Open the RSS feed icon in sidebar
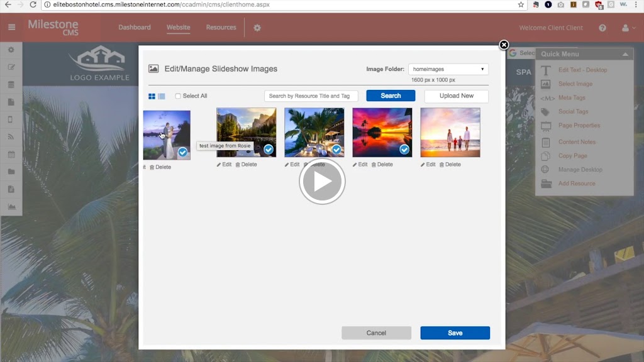644x362 pixels. pos(11,136)
